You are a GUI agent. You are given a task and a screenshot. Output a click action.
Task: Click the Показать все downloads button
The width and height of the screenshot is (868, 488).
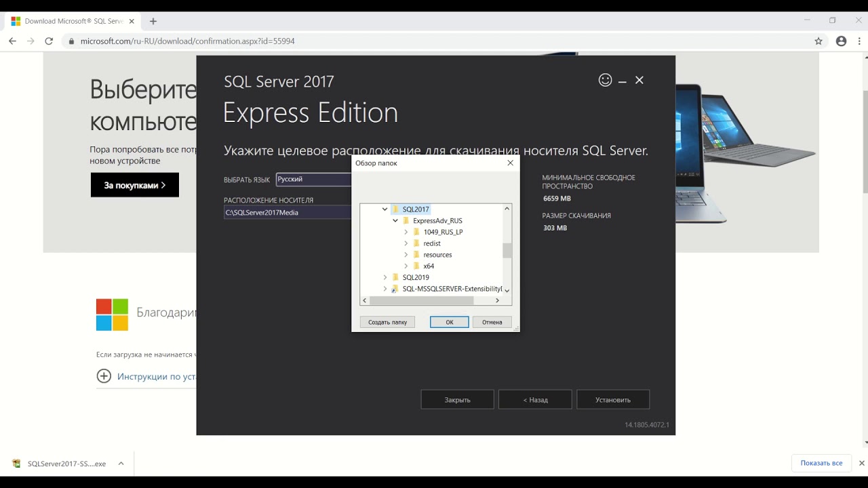[821, 463]
